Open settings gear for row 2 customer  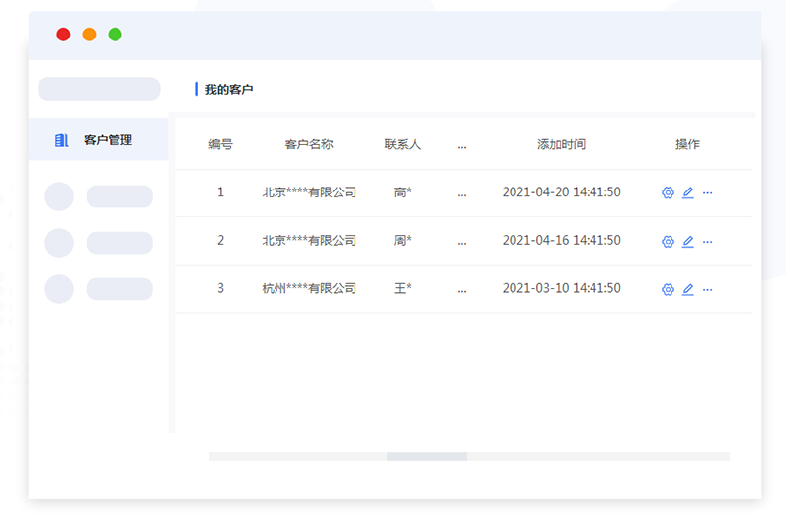[x=668, y=242]
